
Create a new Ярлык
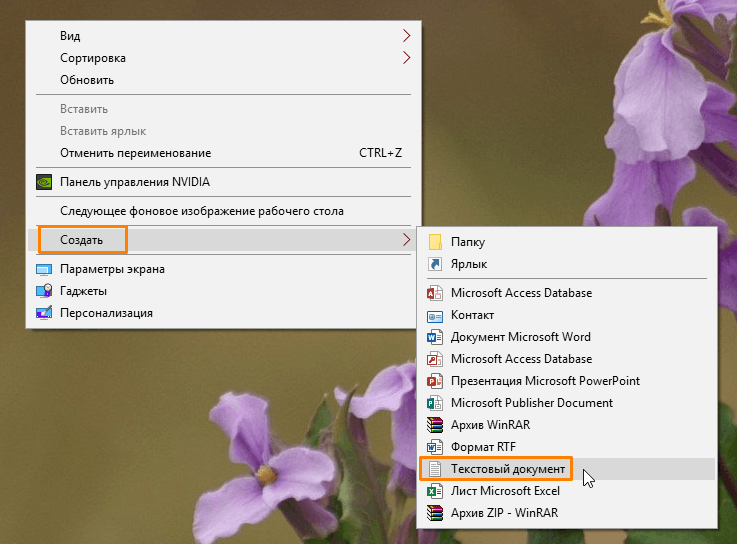pos(567,264)
